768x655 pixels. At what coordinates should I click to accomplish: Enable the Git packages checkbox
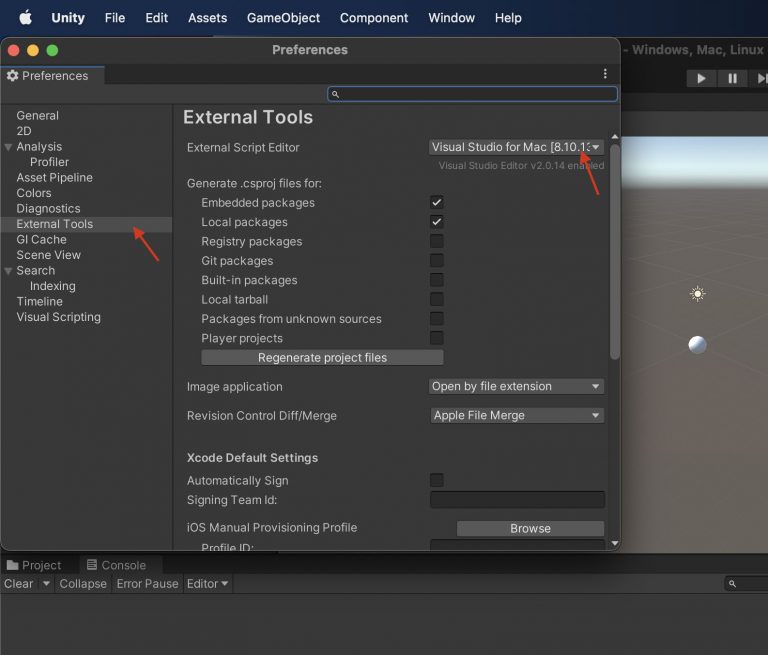tap(436, 261)
